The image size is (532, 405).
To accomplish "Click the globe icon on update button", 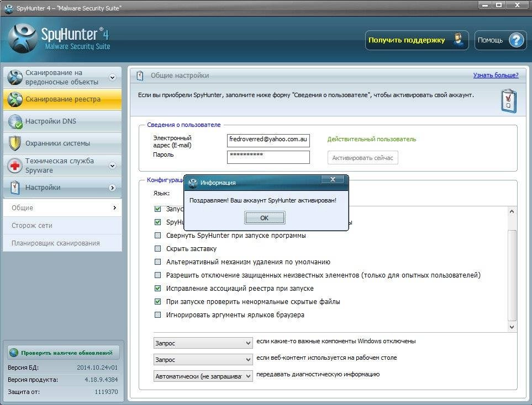I will coord(14,353).
